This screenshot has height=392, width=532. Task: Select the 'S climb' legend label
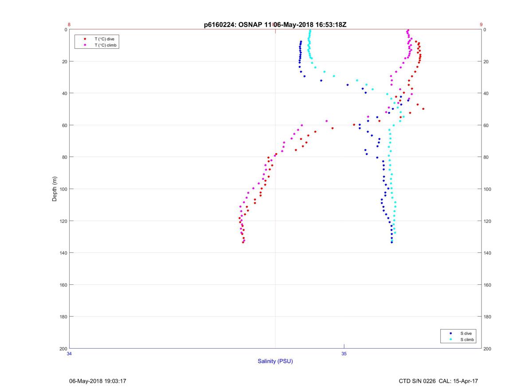pos(467,339)
